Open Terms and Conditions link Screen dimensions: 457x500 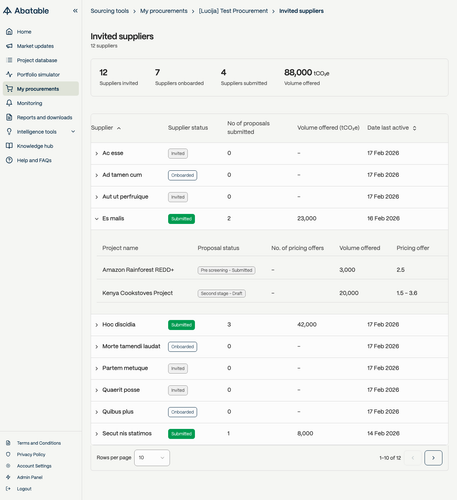[x=39, y=443]
